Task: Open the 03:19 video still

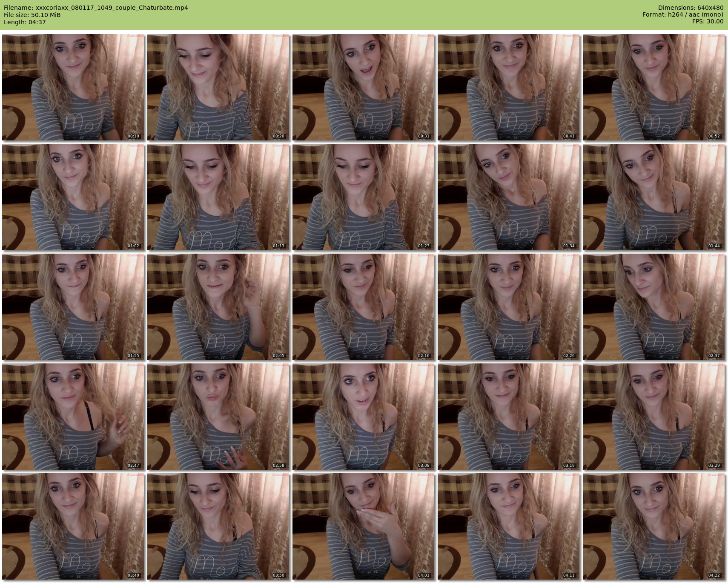Action: pyautogui.click(x=509, y=417)
